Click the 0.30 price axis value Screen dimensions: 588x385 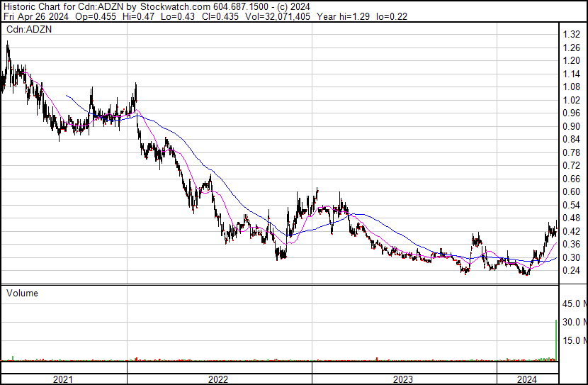coord(572,258)
